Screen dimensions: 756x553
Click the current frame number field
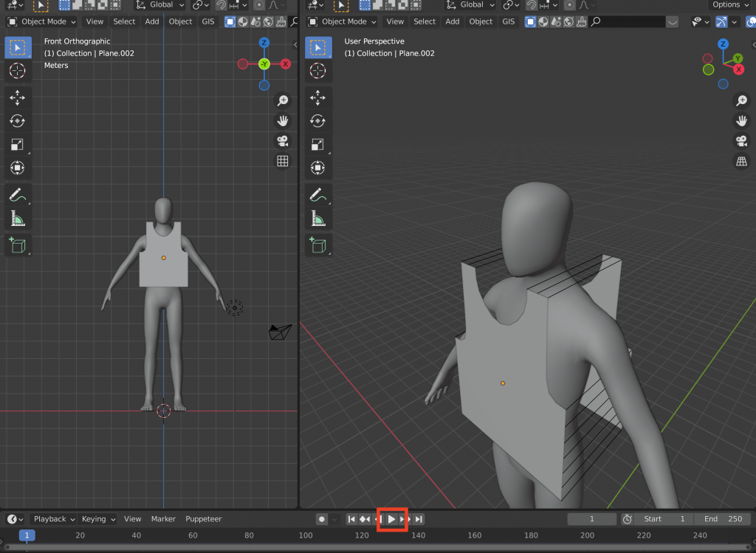(591, 519)
